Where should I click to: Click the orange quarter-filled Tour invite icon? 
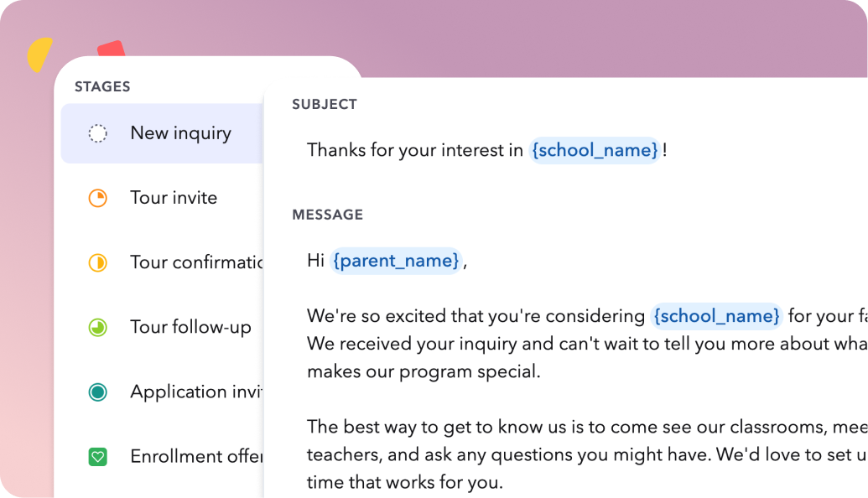(x=98, y=198)
